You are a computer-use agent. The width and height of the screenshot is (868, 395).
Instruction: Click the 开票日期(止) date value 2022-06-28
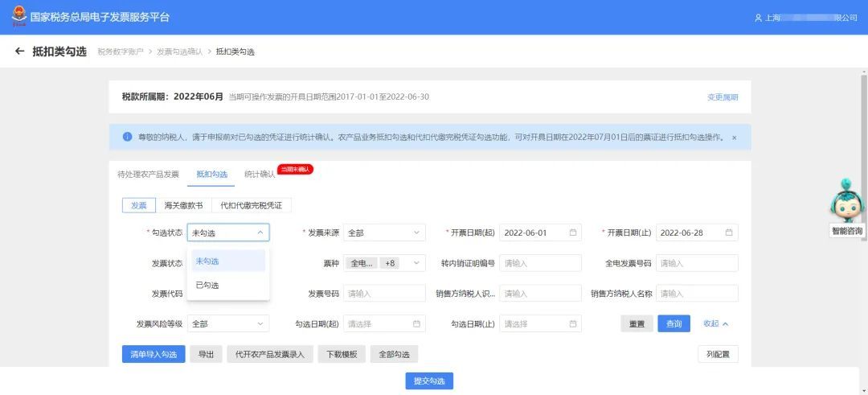(x=682, y=232)
